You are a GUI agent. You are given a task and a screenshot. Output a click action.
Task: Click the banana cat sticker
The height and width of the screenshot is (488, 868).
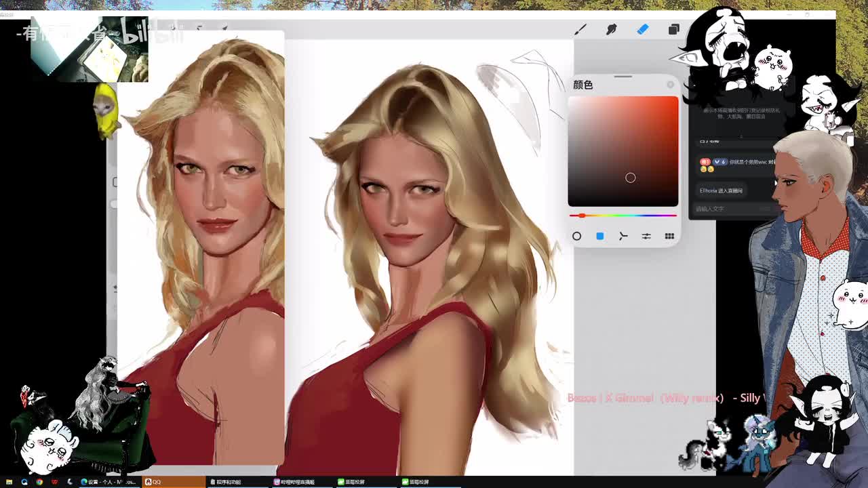point(106,110)
